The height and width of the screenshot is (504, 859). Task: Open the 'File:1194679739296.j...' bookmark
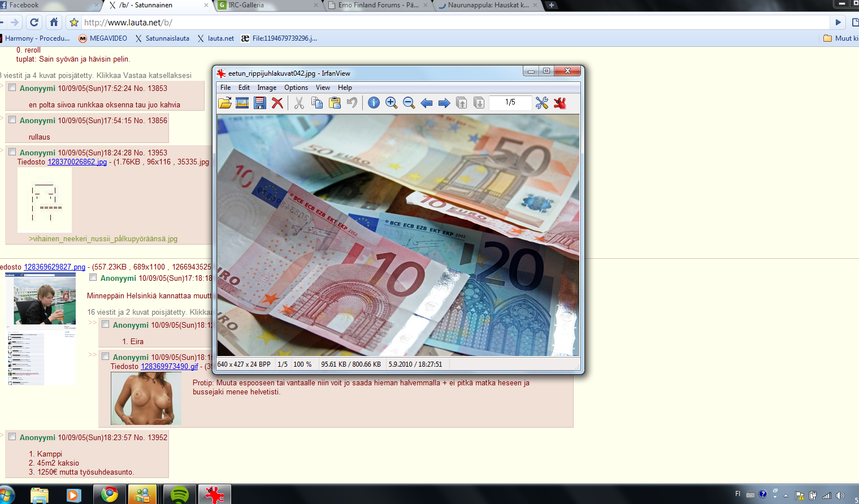(279, 38)
